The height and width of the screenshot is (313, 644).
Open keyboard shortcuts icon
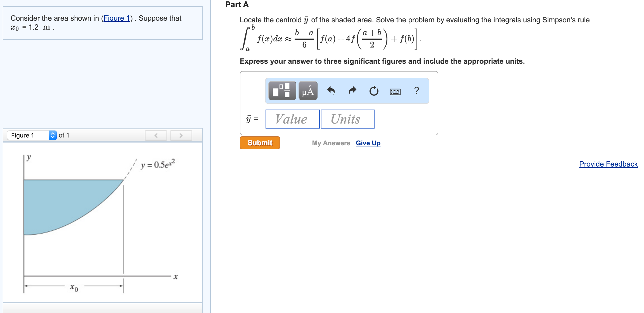point(395,91)
